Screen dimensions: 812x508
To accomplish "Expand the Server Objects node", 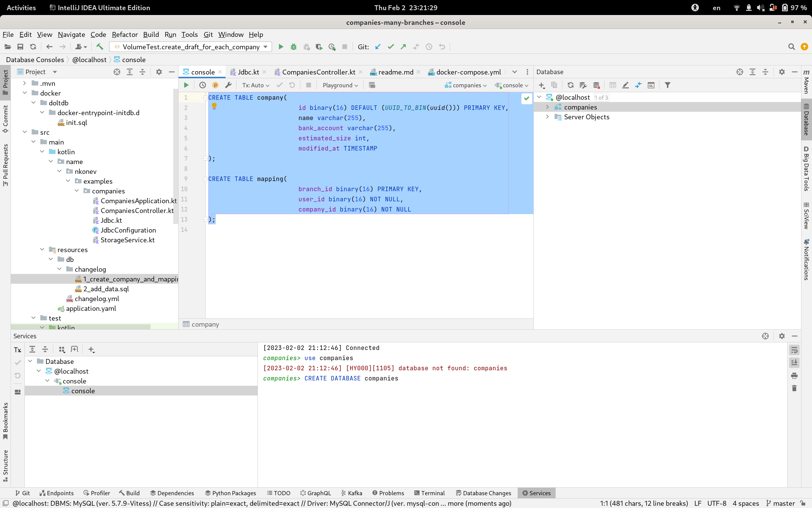I will click(x=547, y=117).
